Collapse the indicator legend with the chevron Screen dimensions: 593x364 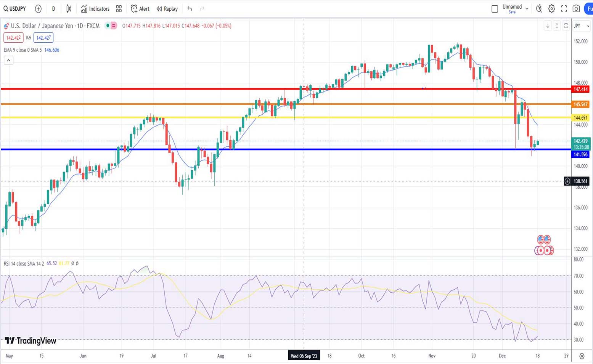[x=8, y=60]
